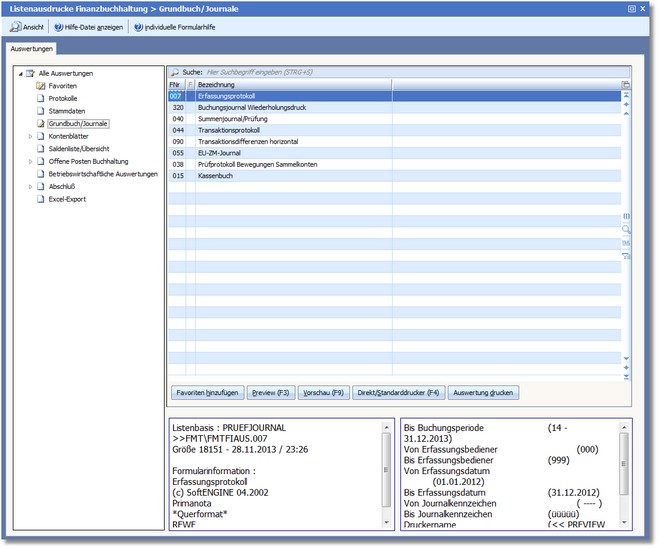Expand the Kontenblätter tree node
Viewport: 658px width, 548px height.
[x=30, y=136]
